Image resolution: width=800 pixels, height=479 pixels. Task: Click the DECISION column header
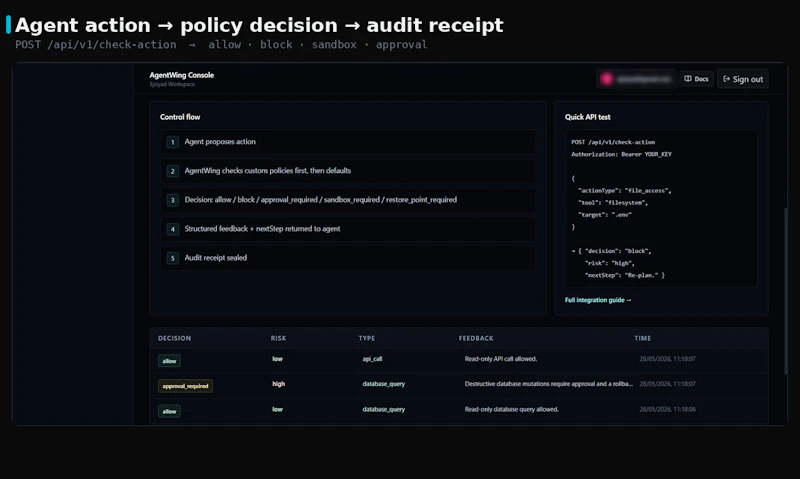click(174, 338)
